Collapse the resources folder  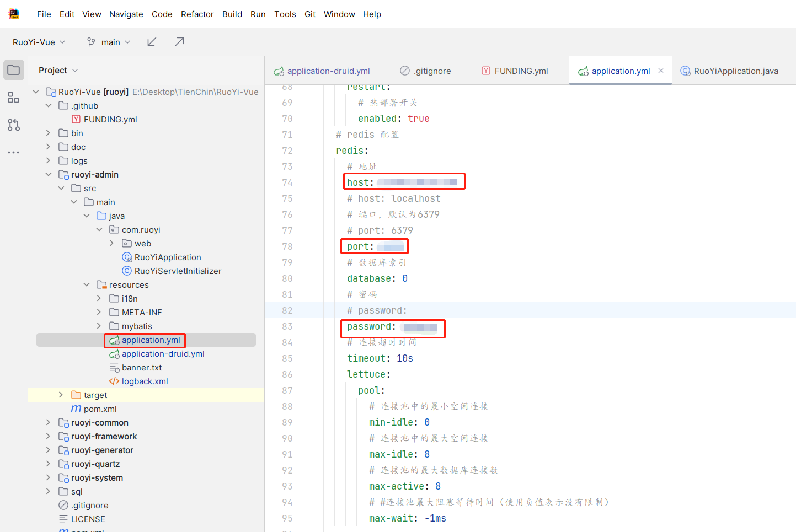tap(87, 284)
